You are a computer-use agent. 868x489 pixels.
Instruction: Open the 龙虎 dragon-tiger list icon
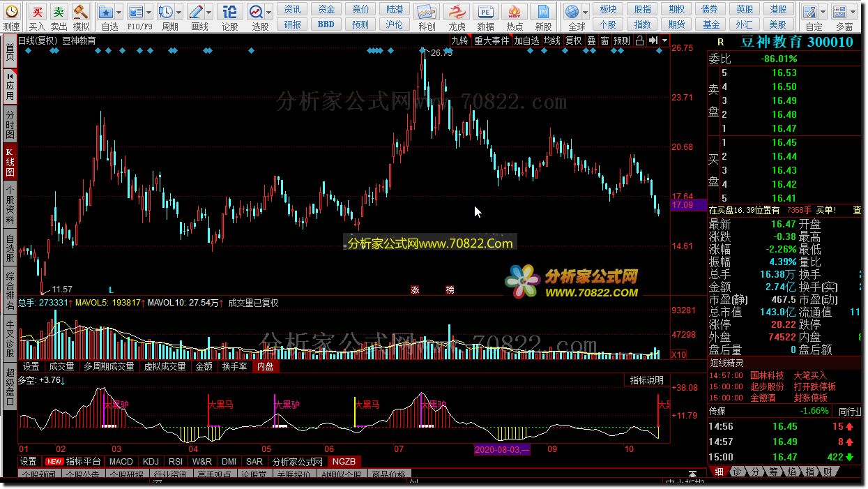click(x=457, y=12)
